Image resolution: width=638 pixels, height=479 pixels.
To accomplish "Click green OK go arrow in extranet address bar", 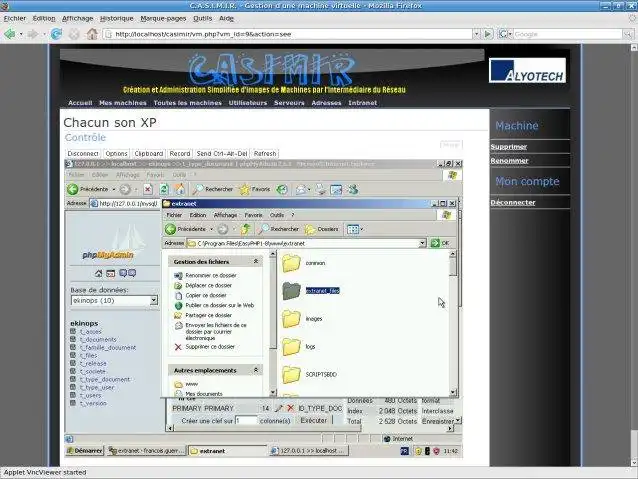I will tap(435, 243).
